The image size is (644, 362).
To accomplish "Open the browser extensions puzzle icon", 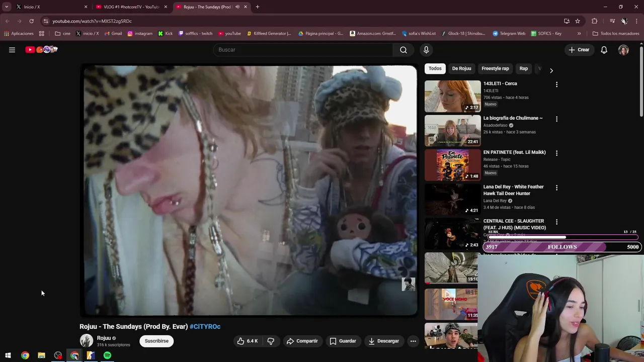I will (x=595, y=21).
